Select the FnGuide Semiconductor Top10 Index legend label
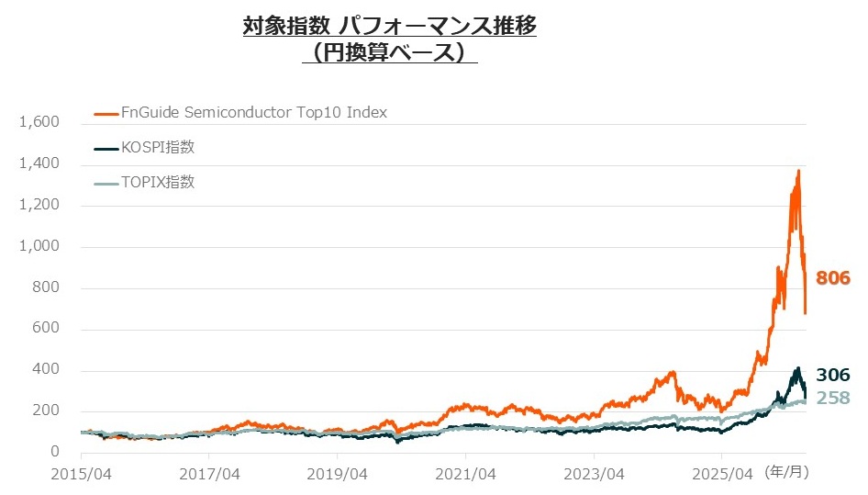Viewport: 868px width, 495px height. pos(254,113)
